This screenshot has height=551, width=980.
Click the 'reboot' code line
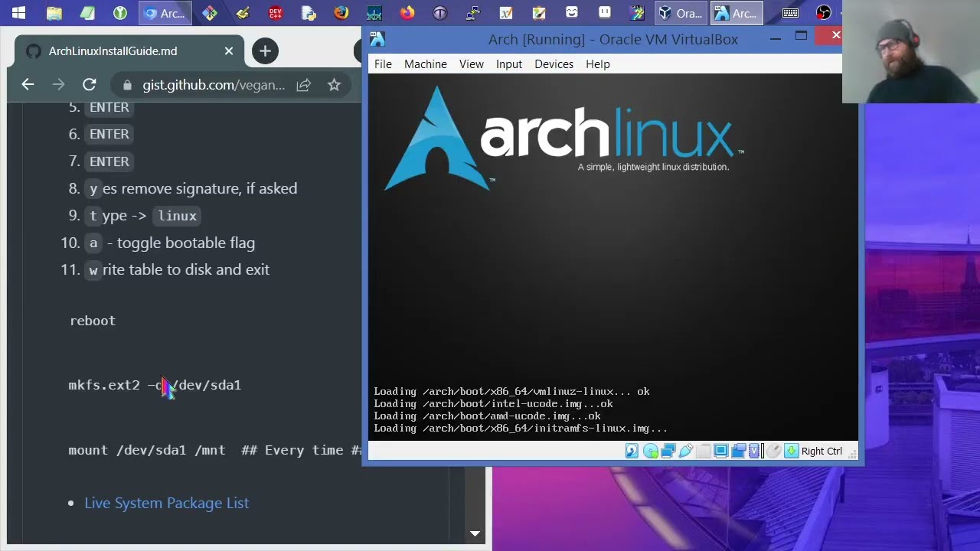coord(93,321)
